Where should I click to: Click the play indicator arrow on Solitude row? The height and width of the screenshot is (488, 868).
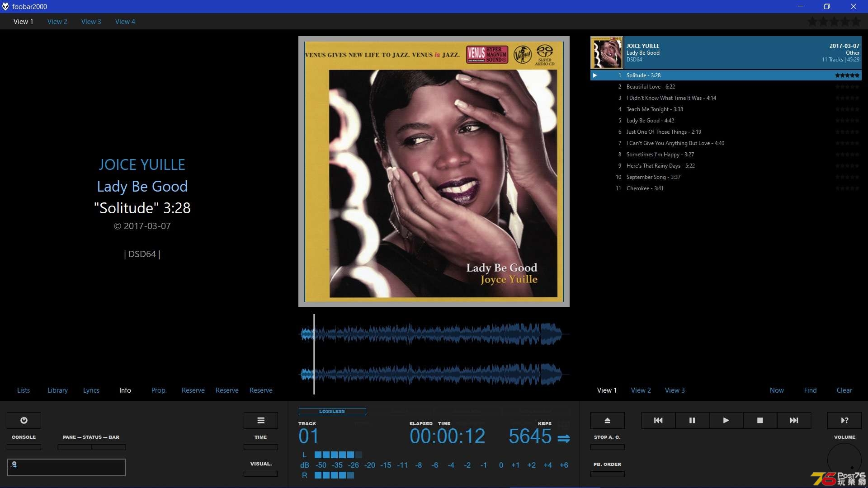pos(595,75)
